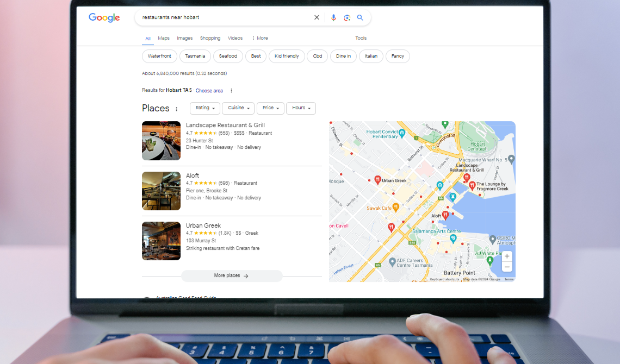Click the "Striking restaurant with Cretan fare" description
The image size is (620, 364).
pyautogui.click(x=222, y=248)
